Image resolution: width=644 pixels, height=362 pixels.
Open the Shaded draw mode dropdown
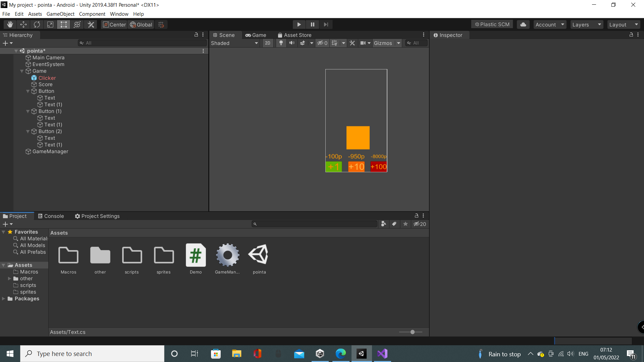point(234,43)
